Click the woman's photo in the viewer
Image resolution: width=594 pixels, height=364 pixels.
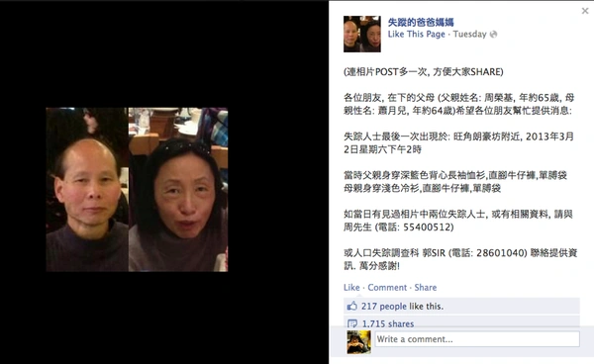tap(178, 190)
